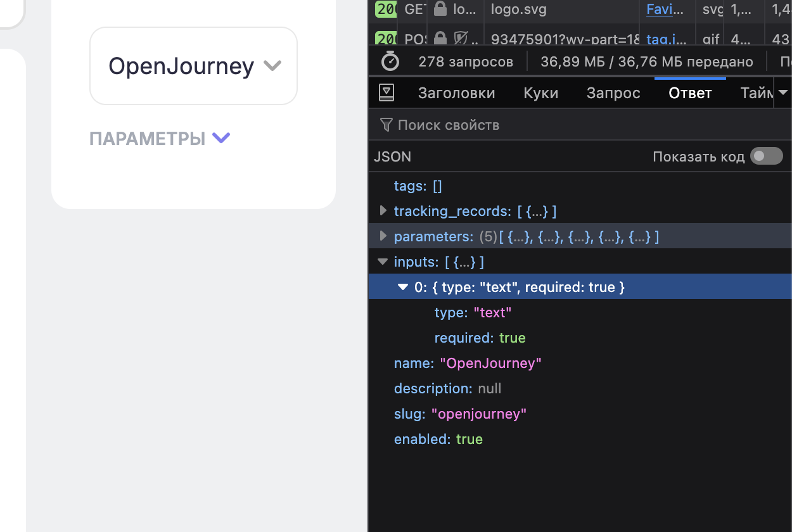This screenshot has width=792, height=532.
Task: Collapse the inputs array
Action: click(382, 261)
